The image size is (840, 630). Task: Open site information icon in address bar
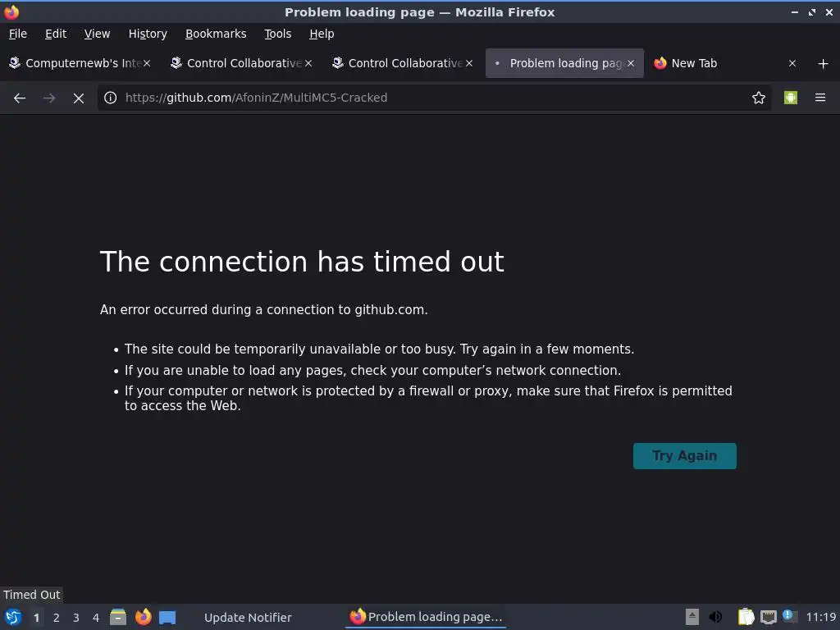click(x=111, y=98)
